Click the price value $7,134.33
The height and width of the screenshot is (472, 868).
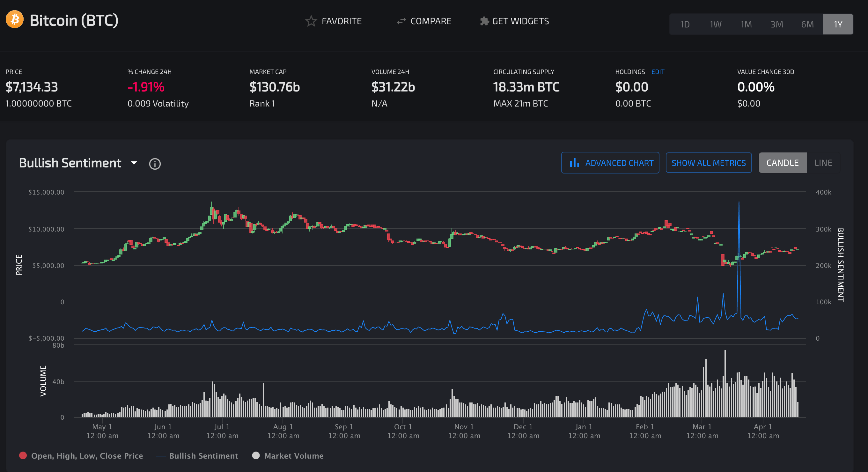(x=31, y=87)
